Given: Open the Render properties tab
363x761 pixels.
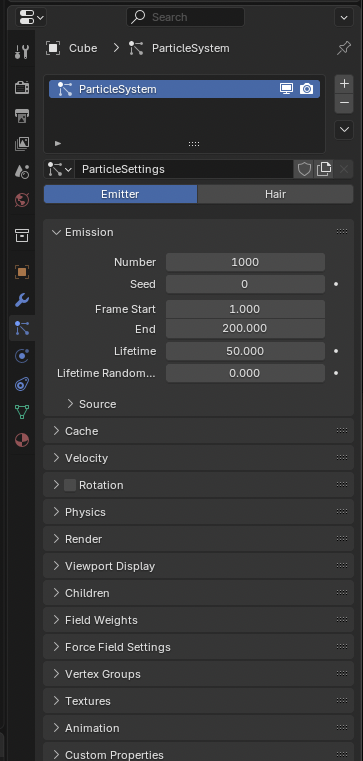Looking at the screenshot, I should [22, 87].
